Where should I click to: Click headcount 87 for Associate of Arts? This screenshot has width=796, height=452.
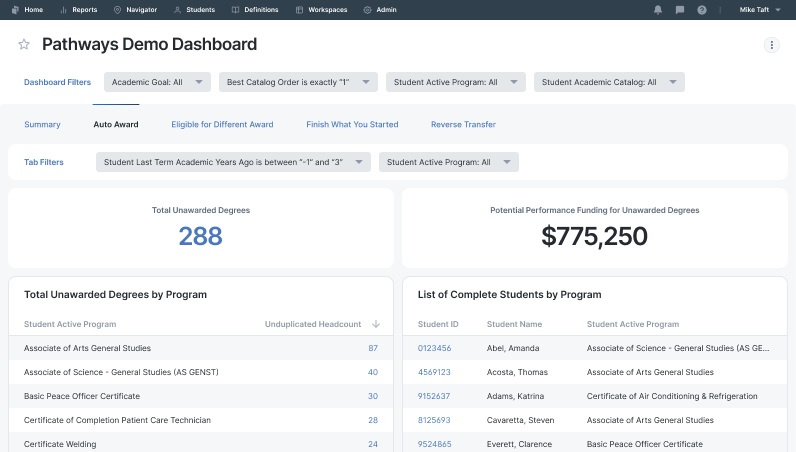[x=372, y=348]
